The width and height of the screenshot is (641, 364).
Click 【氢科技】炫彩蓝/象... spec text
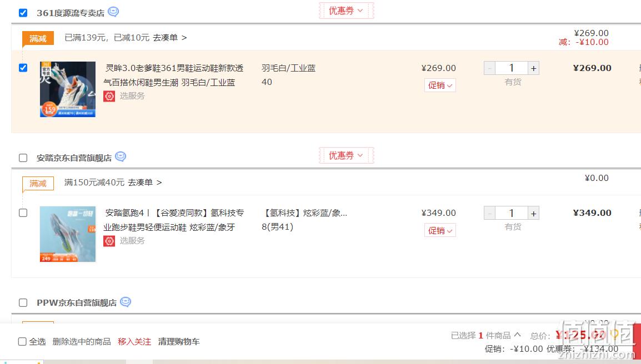304,213
